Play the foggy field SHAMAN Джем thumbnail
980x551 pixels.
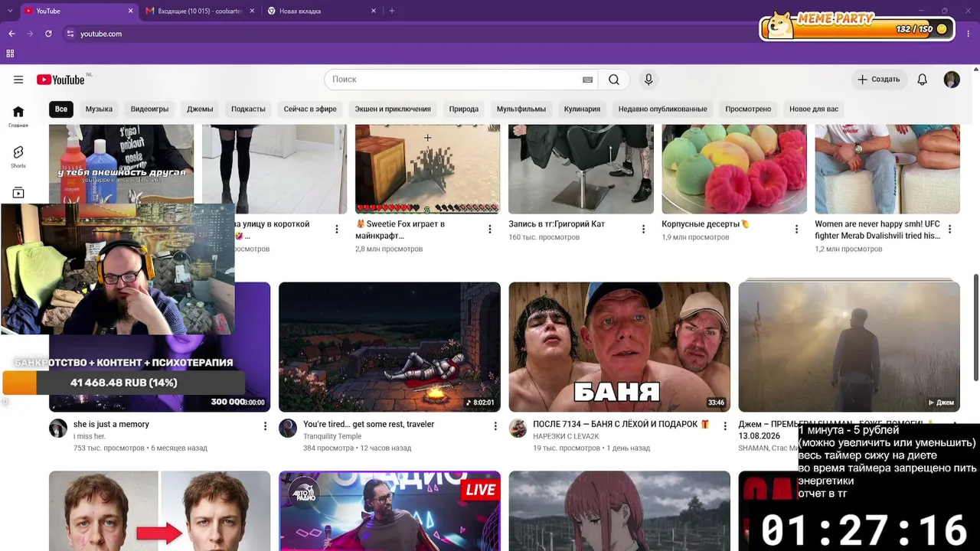[849, 347]
